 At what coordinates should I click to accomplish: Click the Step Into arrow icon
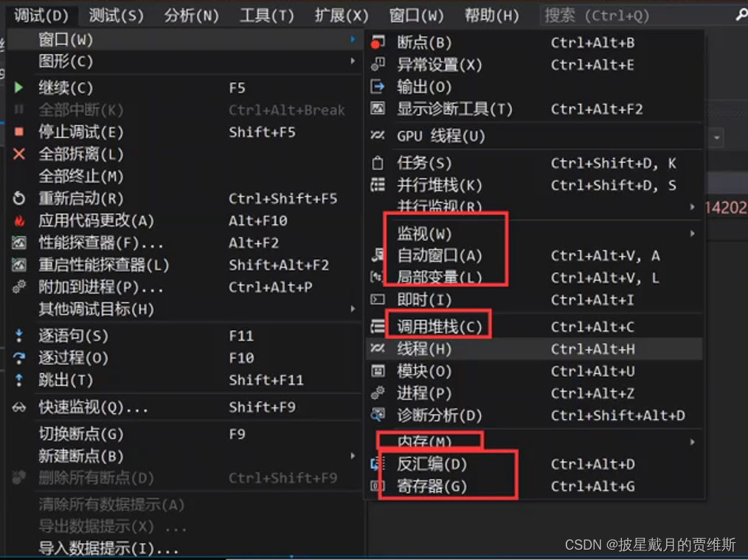click(19, 336)
